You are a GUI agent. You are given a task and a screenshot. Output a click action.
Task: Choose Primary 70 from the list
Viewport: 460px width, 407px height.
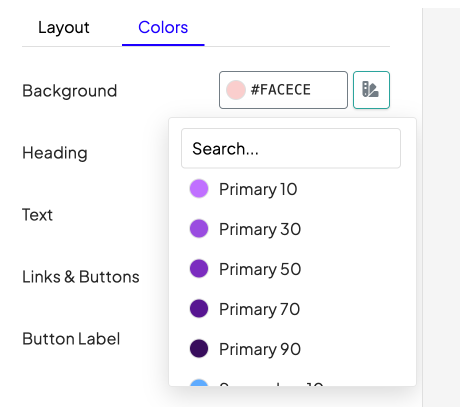click(x=292, y=309)
